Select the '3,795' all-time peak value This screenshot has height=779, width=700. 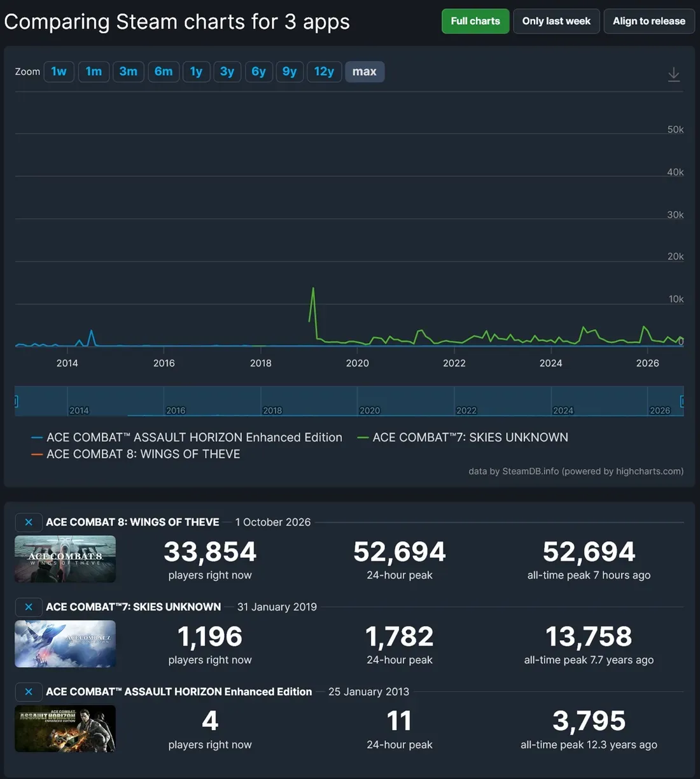(589, 720)
